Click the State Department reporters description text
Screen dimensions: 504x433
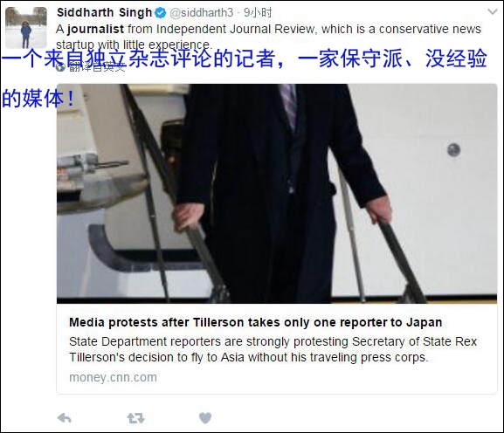tap(273, 349)
